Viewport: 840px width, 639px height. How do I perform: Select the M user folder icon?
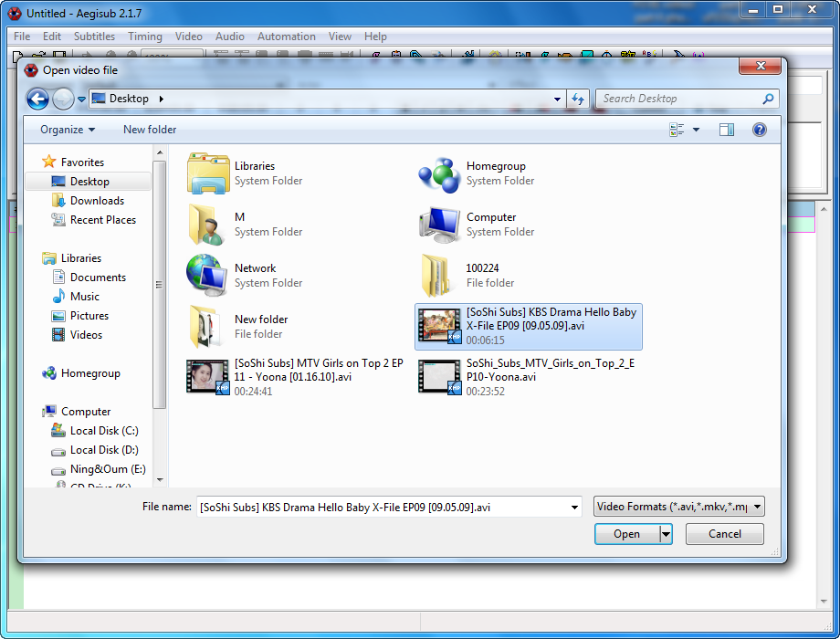tap(207, 225)
